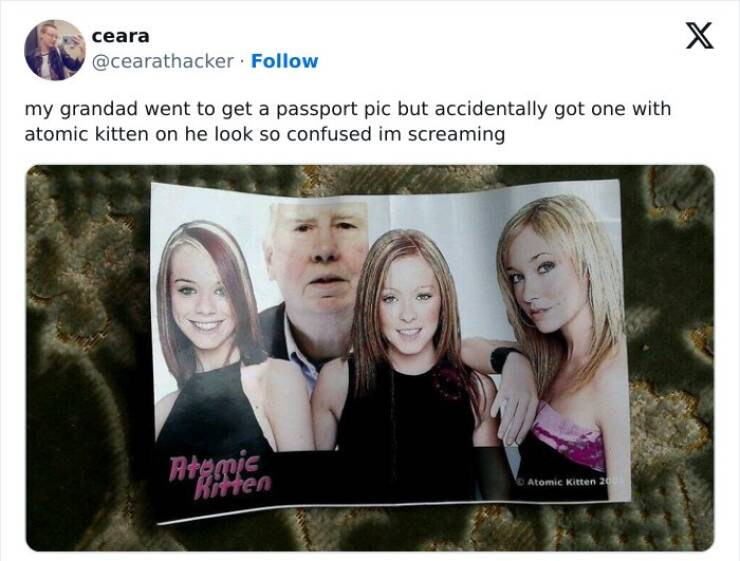
Task: Open ceara's profile avatar picture
Action: pyautogui.click(x=55, y=50)
